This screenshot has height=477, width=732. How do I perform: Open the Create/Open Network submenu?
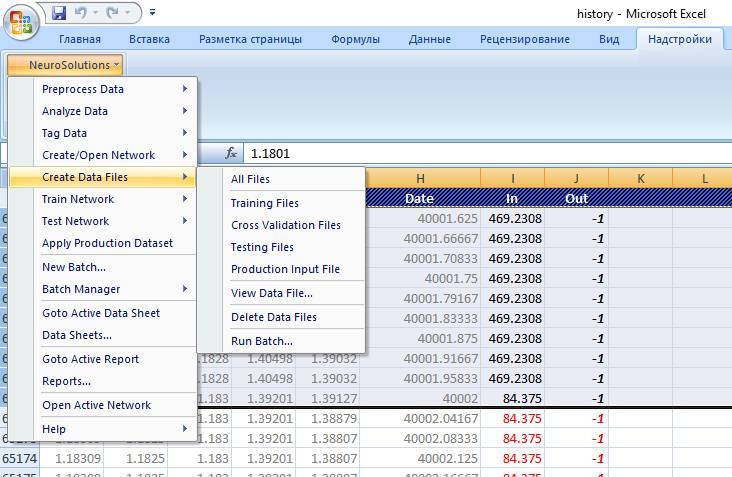102,155
